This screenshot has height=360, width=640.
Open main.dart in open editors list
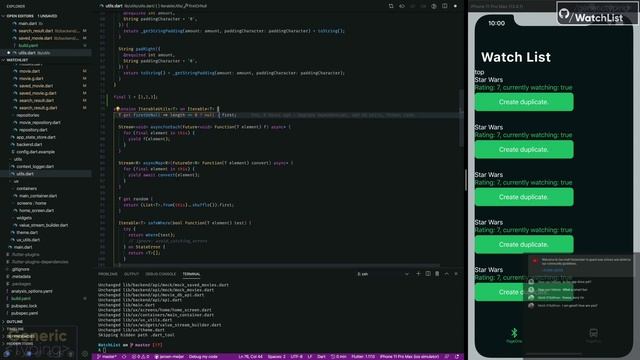[x=27, y=23]
